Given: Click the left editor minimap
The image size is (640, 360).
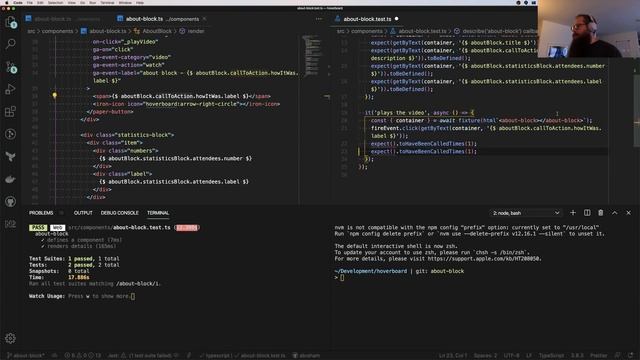Looking at the screenshot, I should click(x=312, y=55).
